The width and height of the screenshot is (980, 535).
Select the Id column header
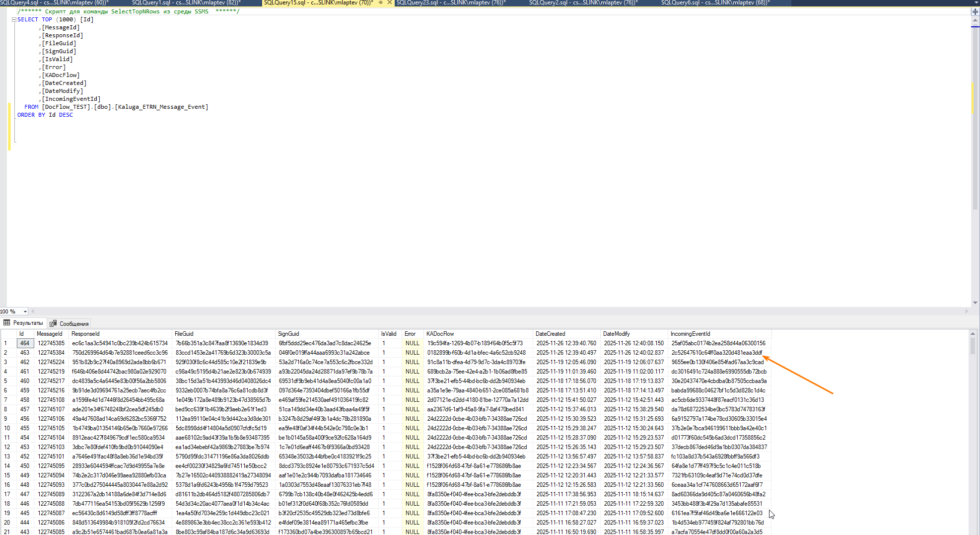coord(25,334)
